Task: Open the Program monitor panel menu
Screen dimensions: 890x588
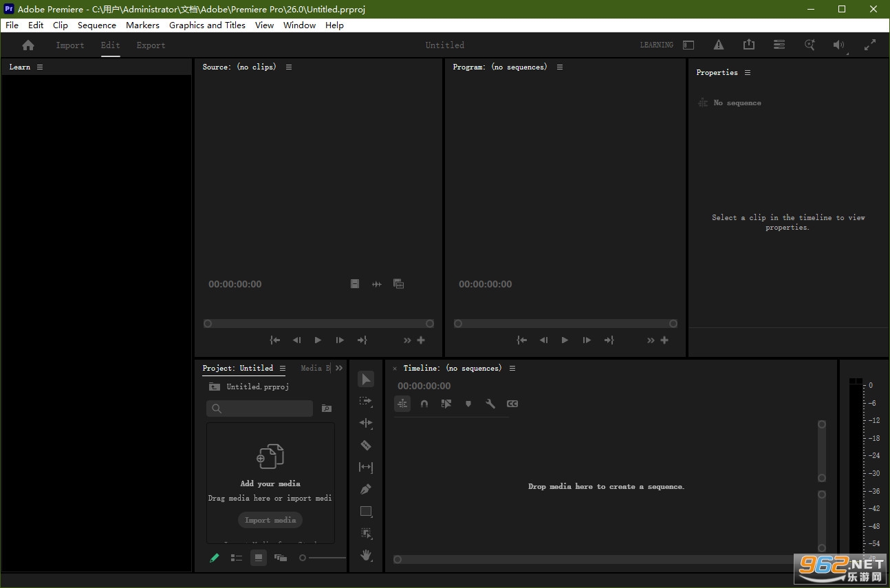Action: (560, 67)
